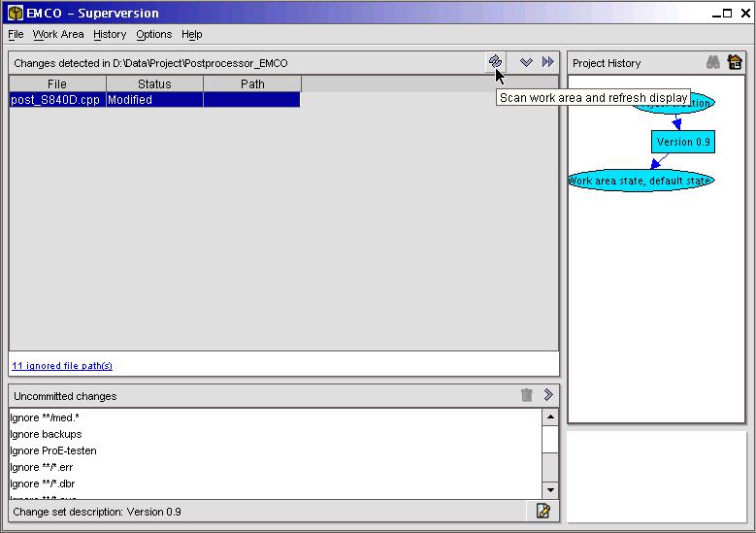This screenshot has width=756, height=533.
Task: Close the EMCO Superversion window
Action: coord(745,14)
